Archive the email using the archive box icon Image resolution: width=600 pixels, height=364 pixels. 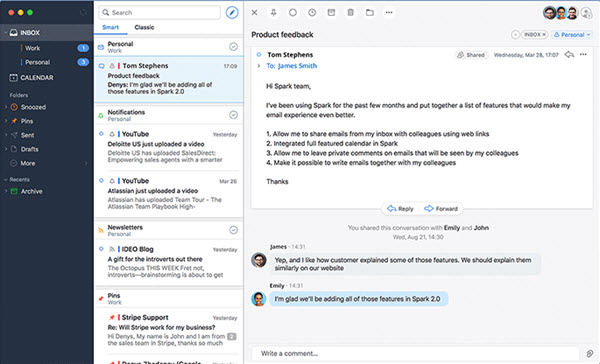click(331, 13)
